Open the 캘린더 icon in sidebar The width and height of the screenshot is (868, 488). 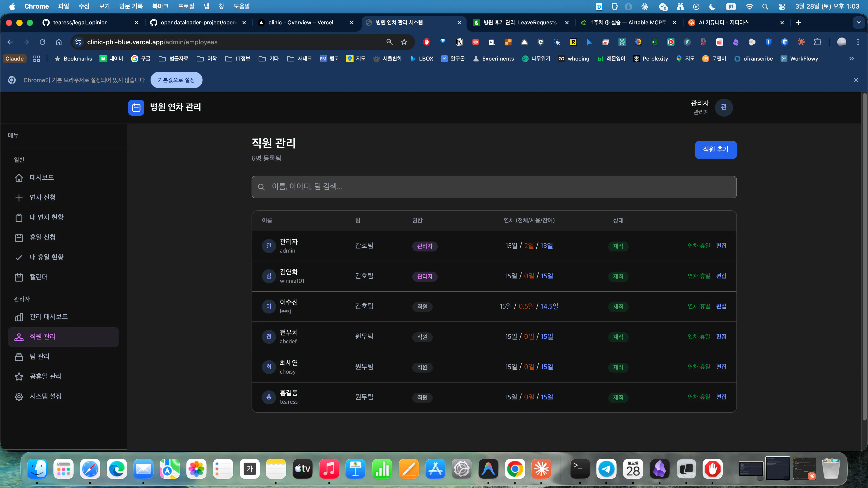tap(19, 277)
